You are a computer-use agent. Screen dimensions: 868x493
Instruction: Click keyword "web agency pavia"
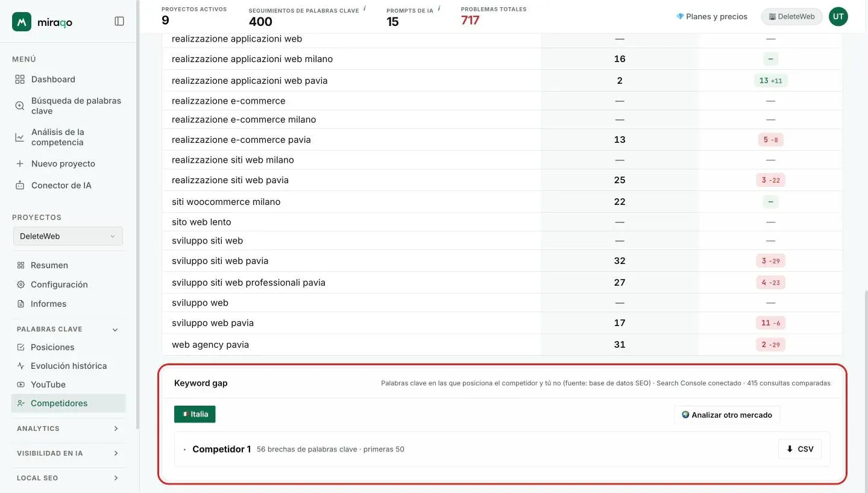point(210,345)
